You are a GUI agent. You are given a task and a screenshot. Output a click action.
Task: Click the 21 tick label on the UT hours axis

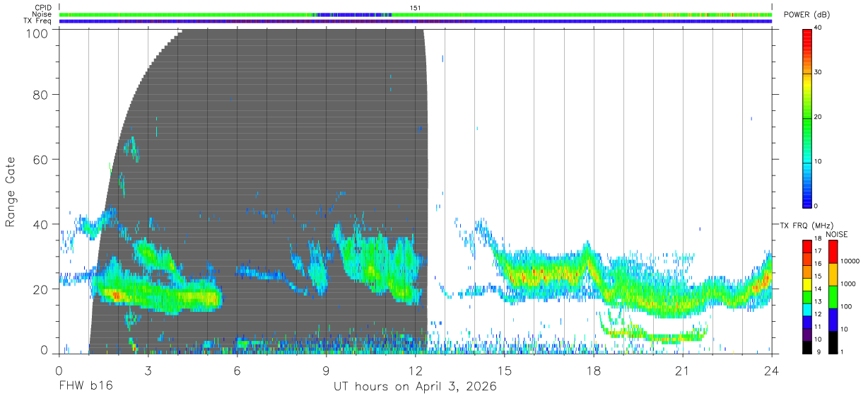[x=683, y=371]
